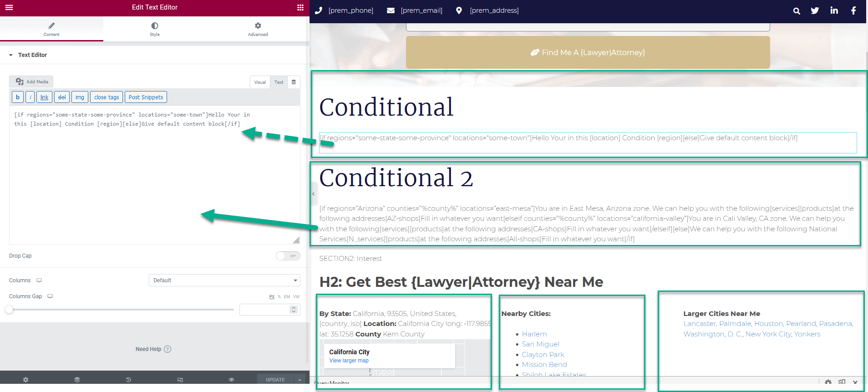Open the Elementor hamburger menu
This screenshot has width=868, height=392.
9,7
